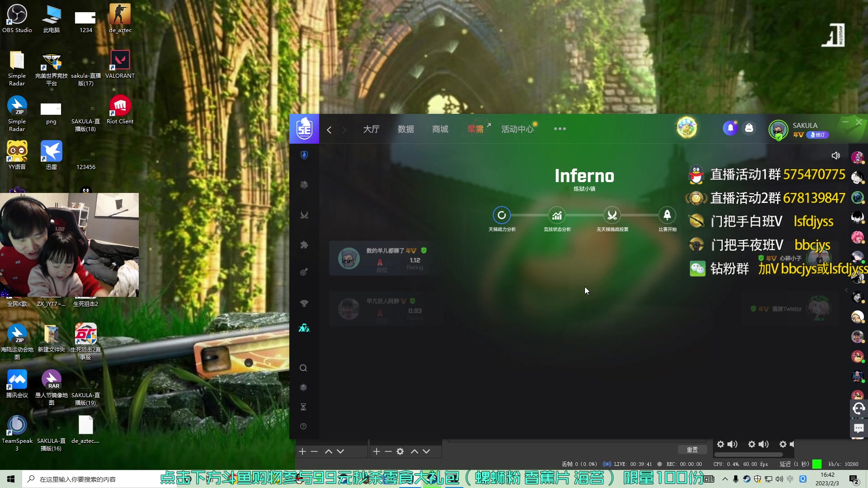This screenshot has height=488, width=868.
Task: Move the OBS scene down with the down arrow
Action: tap(340, 451)
